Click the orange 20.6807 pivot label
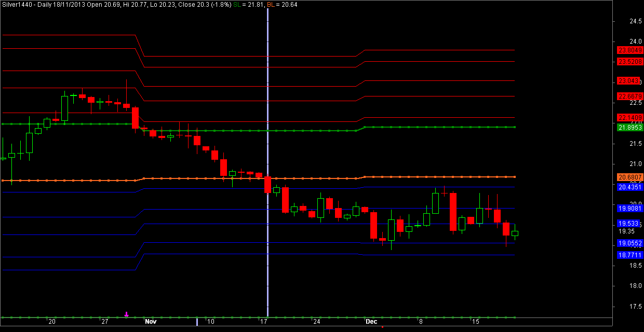This screenshot has height=332, width=644. click(630, 177)
